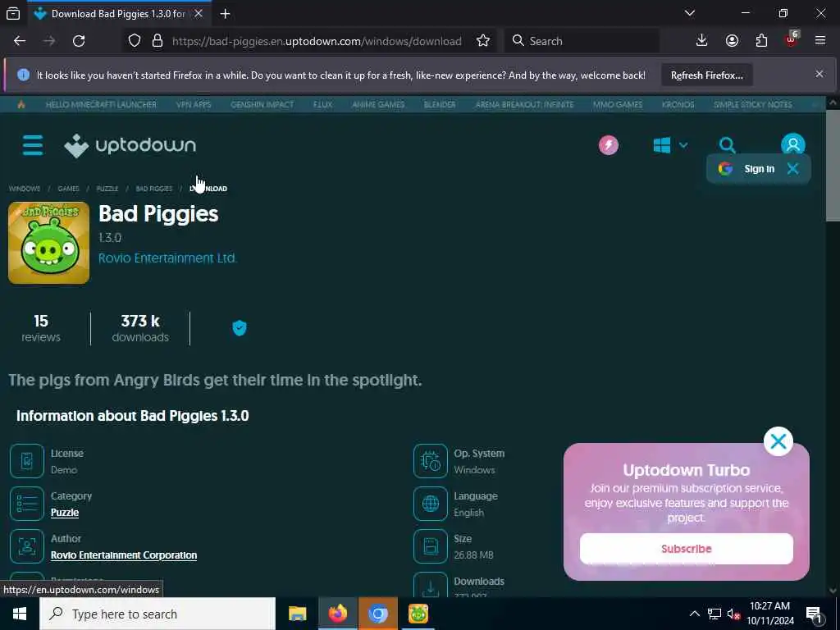
Task: Click the uBlock Origin extension icon
Action: click(792, 41)
